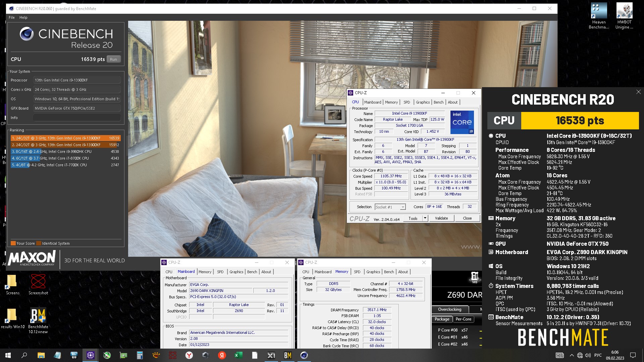Run the Cinebench CPU test

[113, 59]
